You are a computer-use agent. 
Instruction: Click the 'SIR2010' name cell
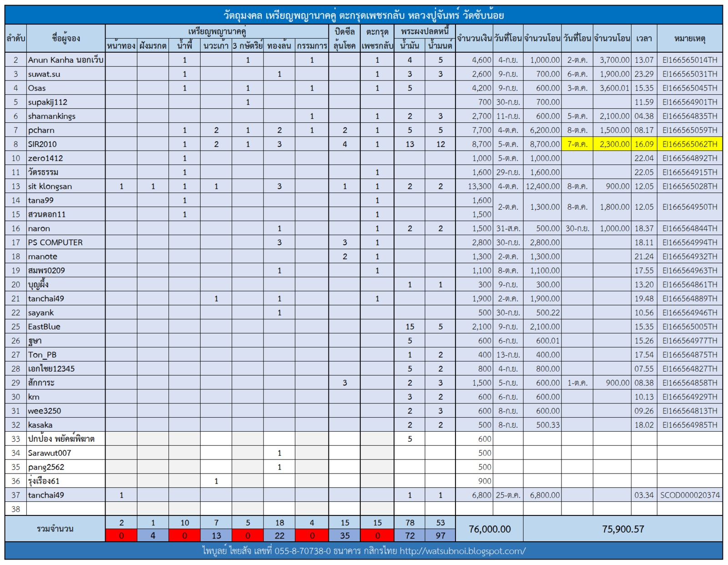pyautogui.click(x=66, y=144)
